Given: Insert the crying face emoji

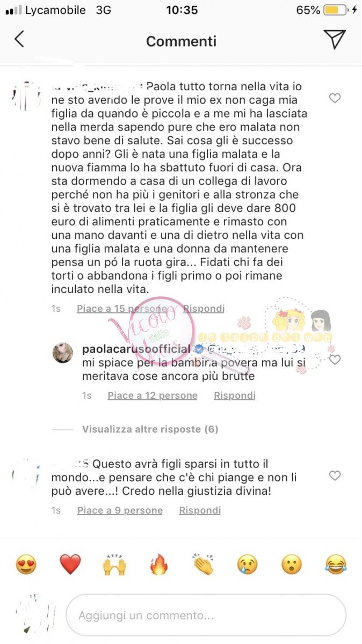Looking at the screenshot, I should click(248, 565).
